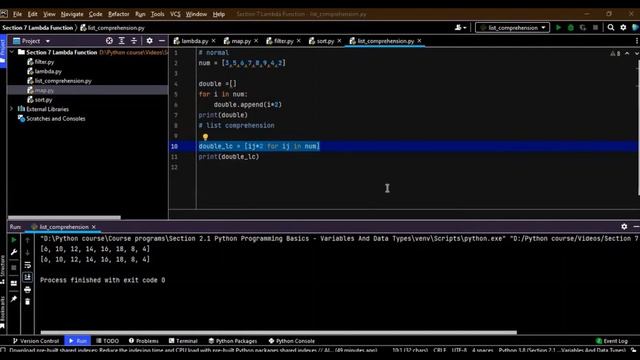Open Search Everywhere magnifier icon
The width and height of the screenshot is (640, 360).
(x=611, y=28)
